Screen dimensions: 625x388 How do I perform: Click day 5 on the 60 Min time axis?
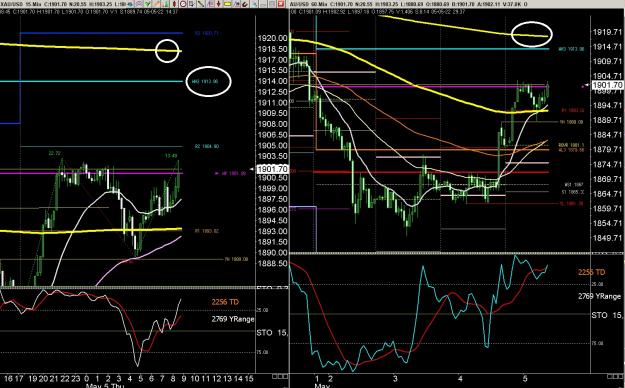tap(525, 378)
